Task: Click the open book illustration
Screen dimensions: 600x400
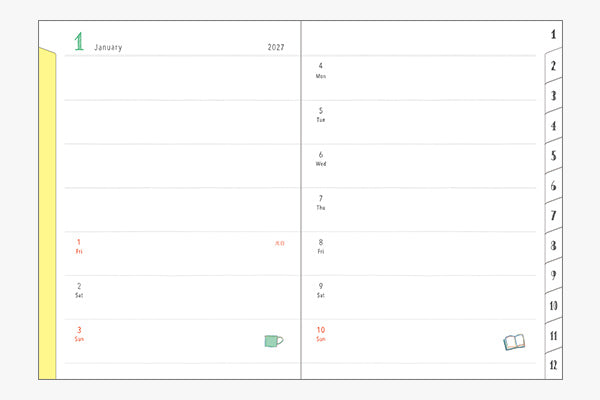Action: coord(514,342)
